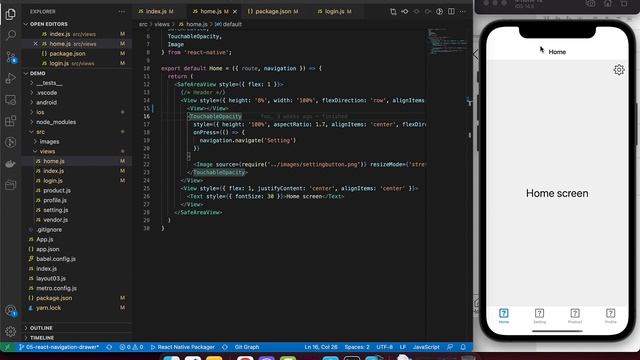Close home.js in Open Editors
640x360 pixels.
[x=36, y=44]
